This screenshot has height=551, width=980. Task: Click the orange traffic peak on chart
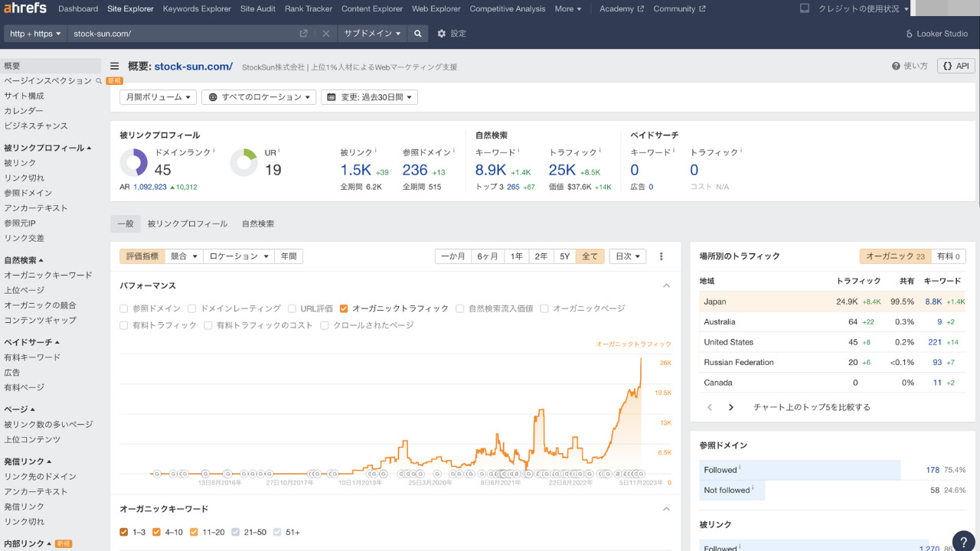[641, 359]
